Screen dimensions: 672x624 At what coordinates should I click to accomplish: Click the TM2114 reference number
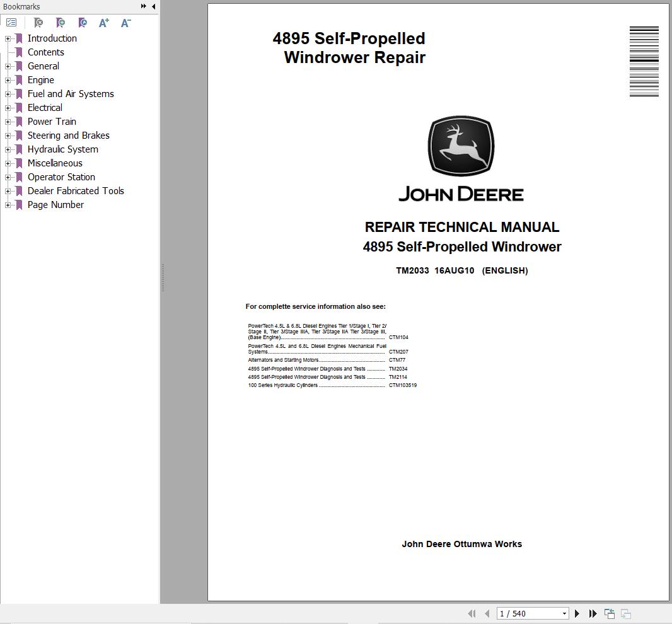[398, 377]
